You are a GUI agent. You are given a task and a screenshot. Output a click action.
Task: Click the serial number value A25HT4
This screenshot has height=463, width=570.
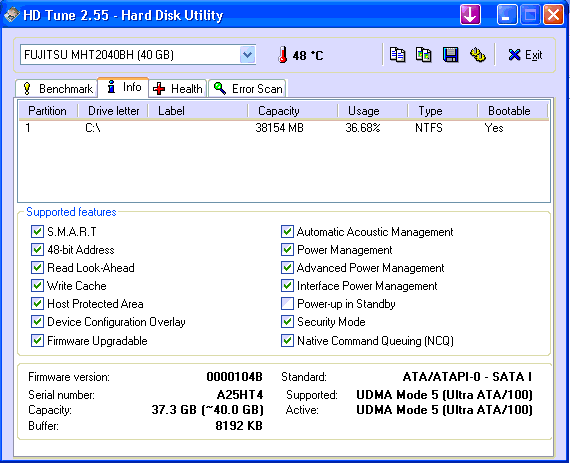(x=240, y=395)
